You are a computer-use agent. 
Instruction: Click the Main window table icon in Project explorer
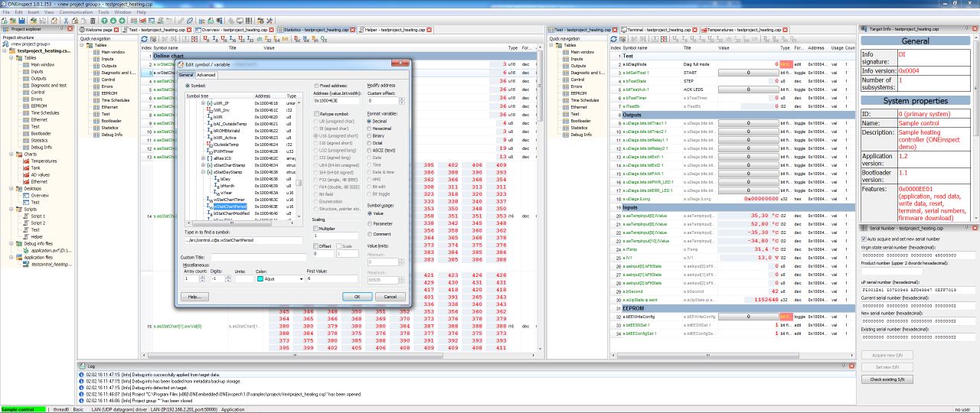coord(26,64)
